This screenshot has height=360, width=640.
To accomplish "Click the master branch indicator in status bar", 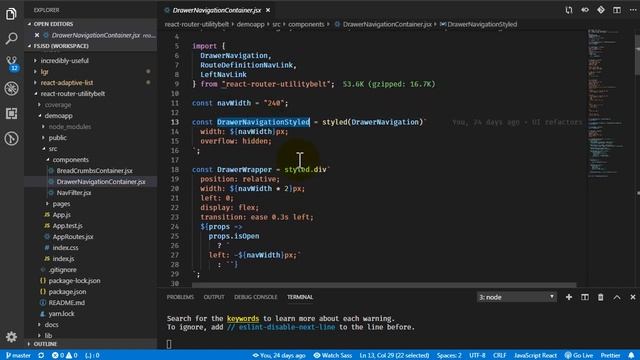I will point(18,356).
